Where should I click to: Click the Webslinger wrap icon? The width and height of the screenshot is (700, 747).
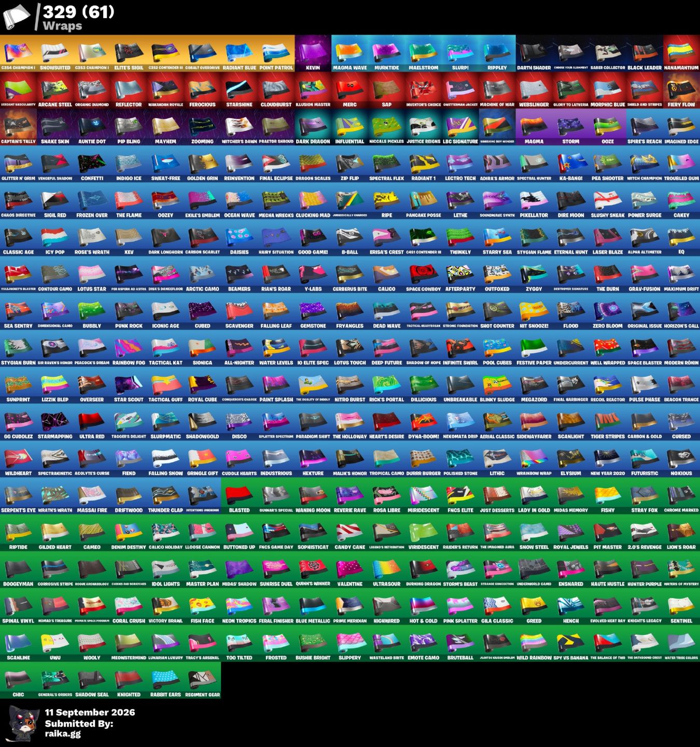534,90
